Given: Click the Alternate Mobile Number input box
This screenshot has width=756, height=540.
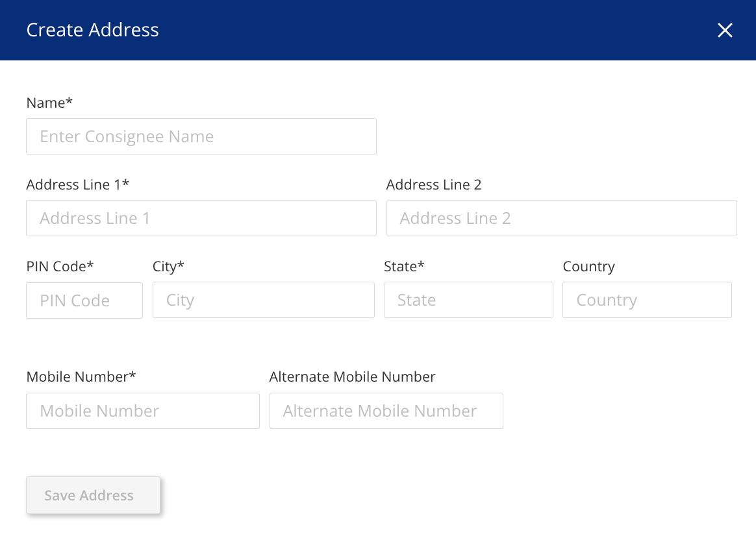Looking at the screenshot, I should tap(386, 411).
